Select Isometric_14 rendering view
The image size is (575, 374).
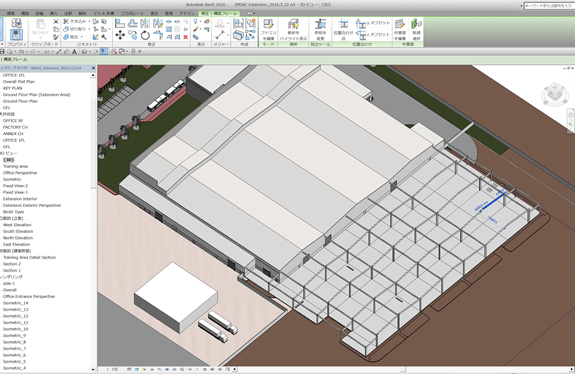click(x=15, y=303)
